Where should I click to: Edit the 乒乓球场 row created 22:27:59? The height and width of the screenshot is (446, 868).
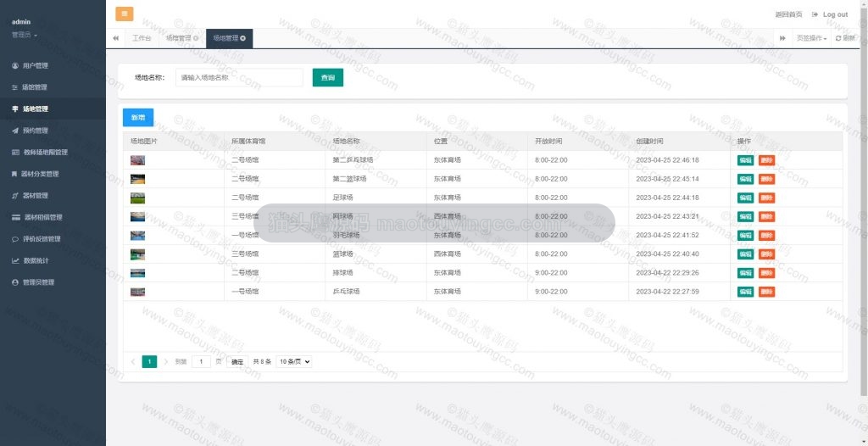(x=745, y=292)
